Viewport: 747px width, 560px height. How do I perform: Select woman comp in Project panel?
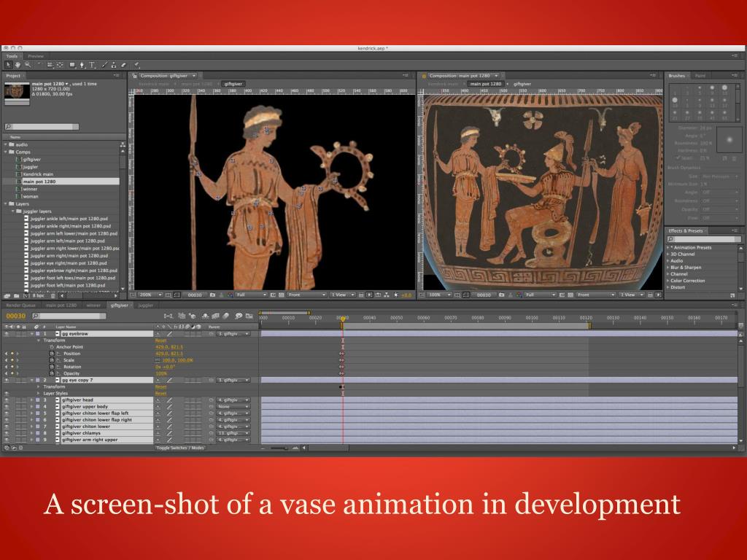(x=30, y=196)
